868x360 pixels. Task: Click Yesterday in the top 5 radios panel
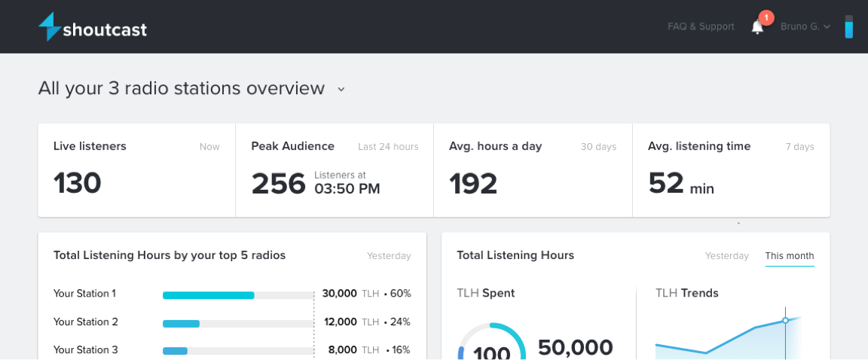click(x=389, y=256)
